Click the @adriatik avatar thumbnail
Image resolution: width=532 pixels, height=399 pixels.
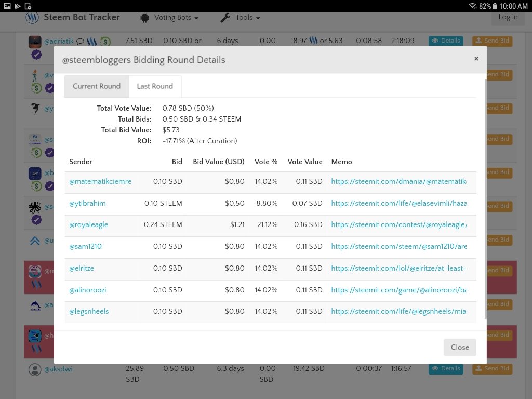tap(35, 42)
